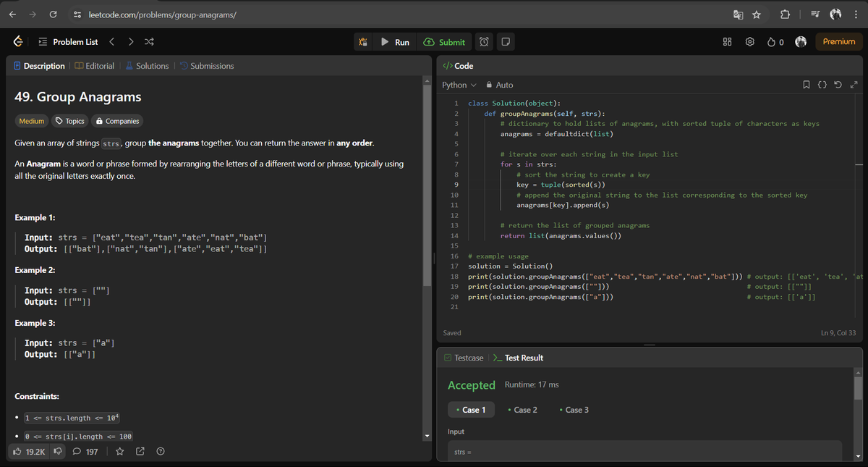The height and width of the screenshot is (467, 868).
Task: Go to the previous problem arrow
Action: (x=112, y=42)
